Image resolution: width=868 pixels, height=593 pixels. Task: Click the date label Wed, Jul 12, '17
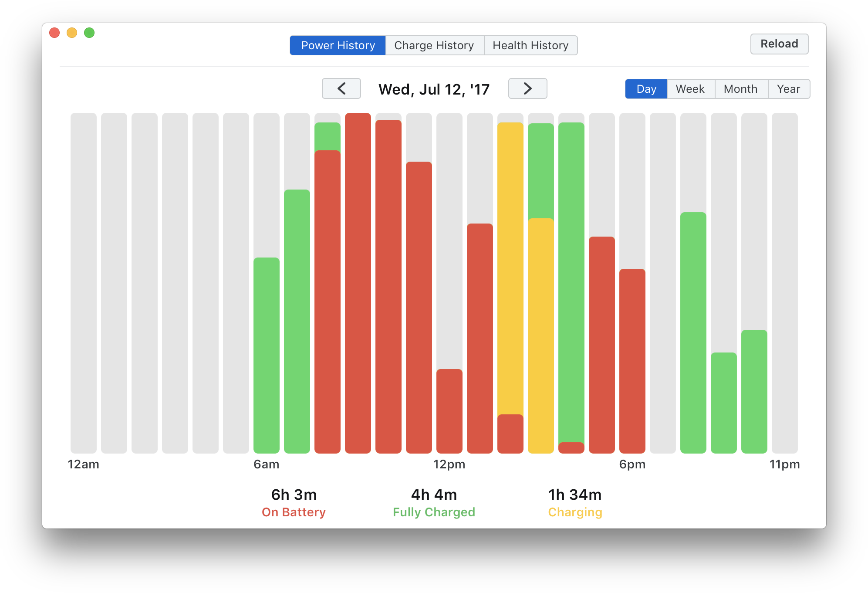(x=434, y=88)
